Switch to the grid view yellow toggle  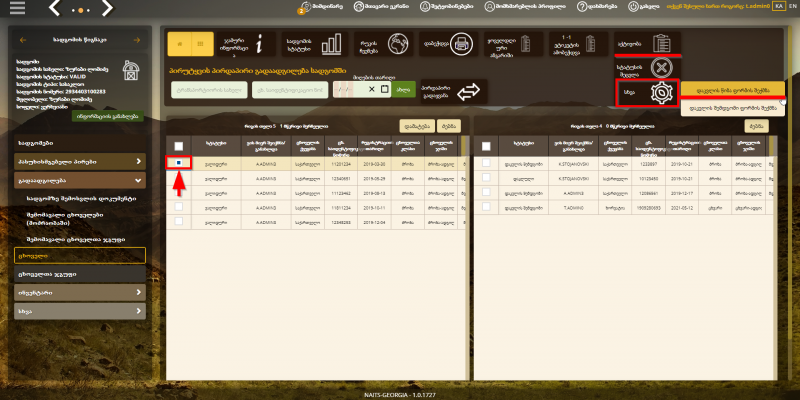pos(203,44)
